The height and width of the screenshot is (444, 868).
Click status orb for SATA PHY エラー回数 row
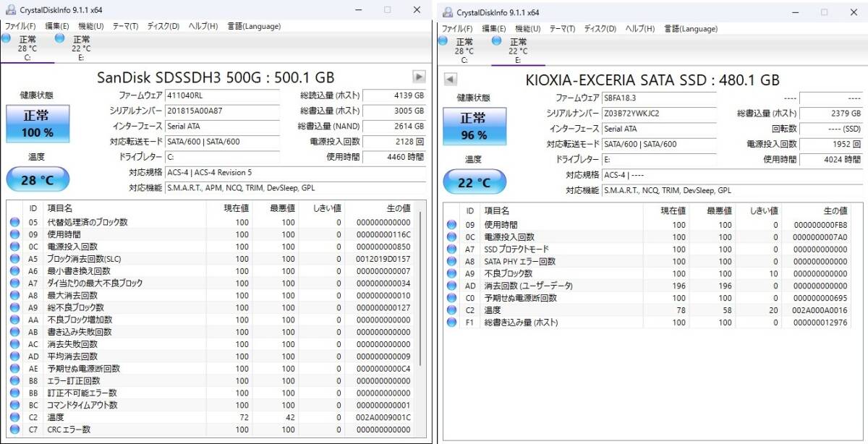[x=452, y=262]
